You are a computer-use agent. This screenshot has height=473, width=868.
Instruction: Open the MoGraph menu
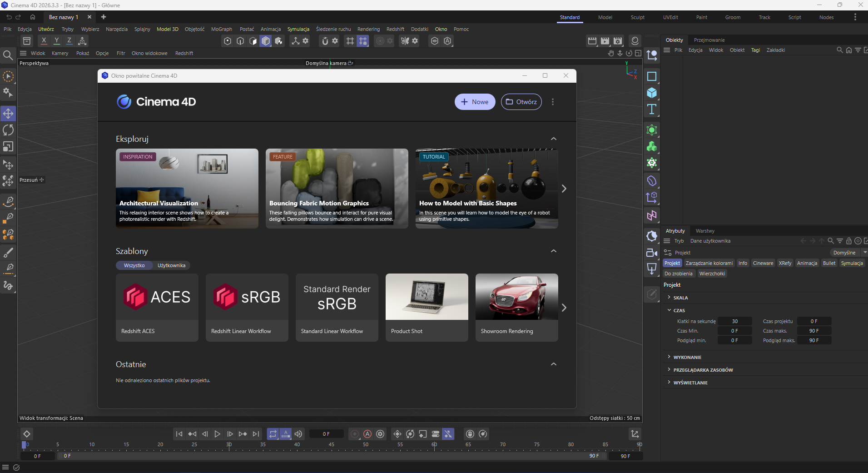[x=222, y=29]
